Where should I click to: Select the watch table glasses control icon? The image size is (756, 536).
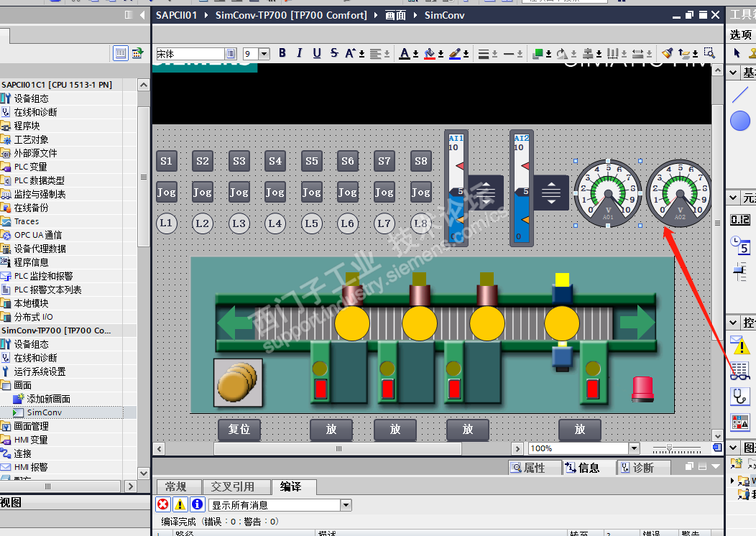click(x=740, y=371)
